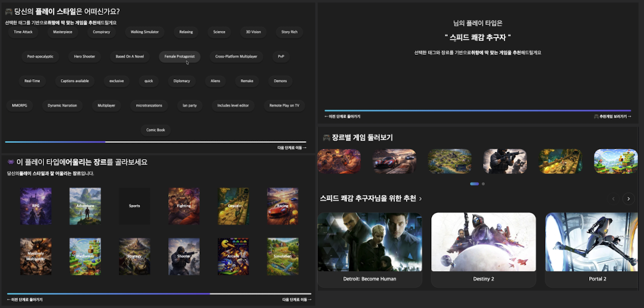Select the Arcade genre tile
This screenshot has width=644, height=308.
coord(233,256)
